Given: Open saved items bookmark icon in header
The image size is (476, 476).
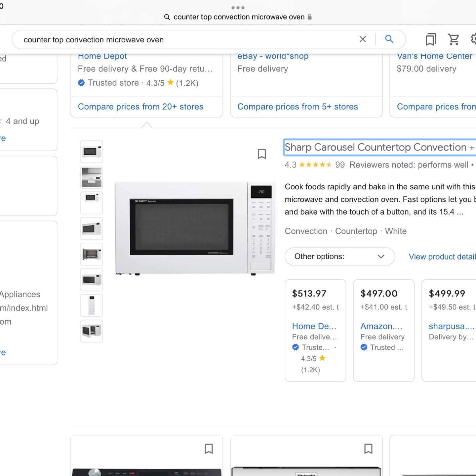Looking at the screenshot, I should (431, 40).
